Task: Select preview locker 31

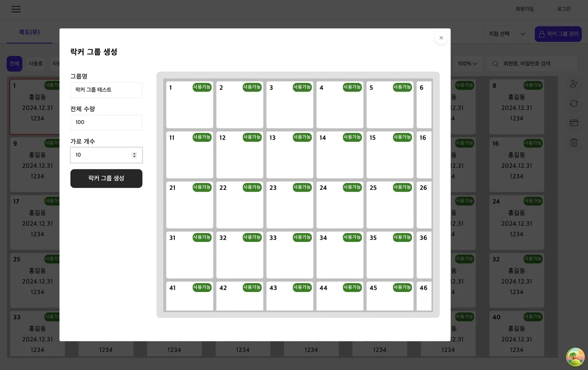Action: 190,255
